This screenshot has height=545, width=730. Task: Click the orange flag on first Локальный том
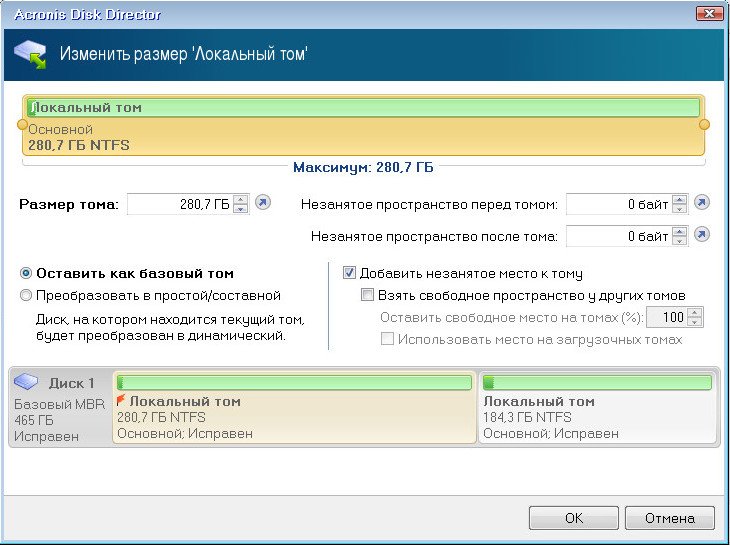[121, 400]
